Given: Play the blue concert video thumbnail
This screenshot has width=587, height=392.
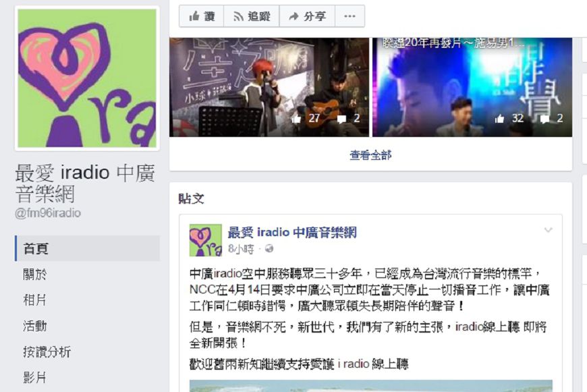Looking at the screenshot, I should 472,87.
